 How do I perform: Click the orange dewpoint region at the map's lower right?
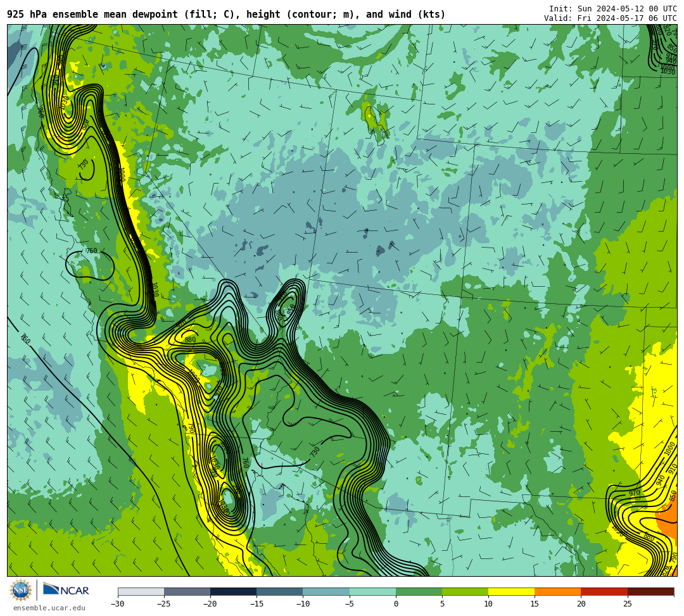pyautogui.click(x=666, y=521)
